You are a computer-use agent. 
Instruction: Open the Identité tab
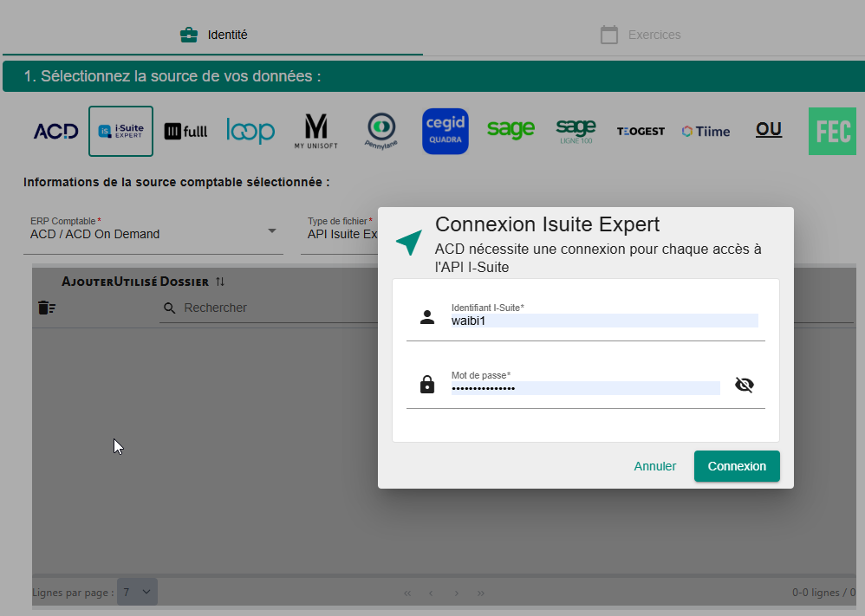[213, 35]
